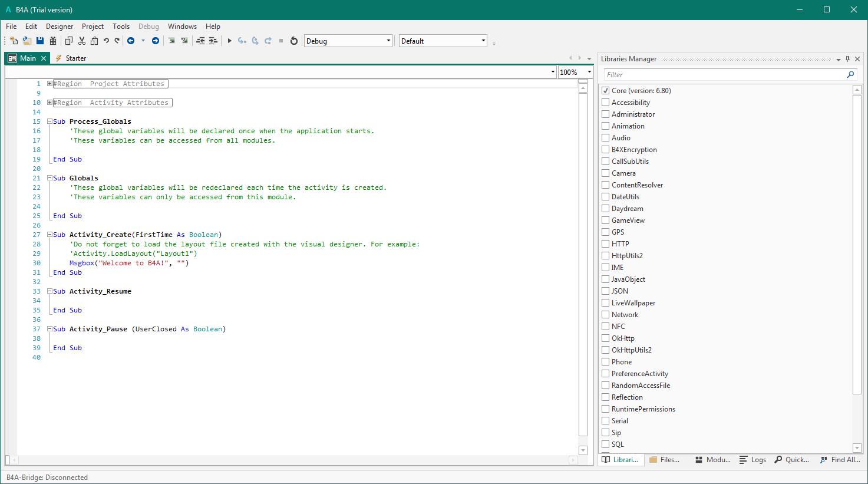
Task: Navigate backward with the blue left arrow
Action: pos(131,41)
